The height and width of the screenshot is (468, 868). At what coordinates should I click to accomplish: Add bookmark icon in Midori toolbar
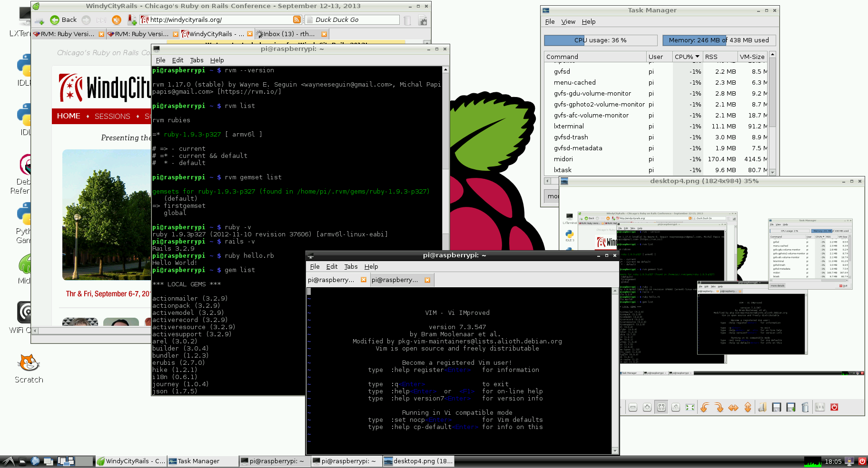[132, 20]
